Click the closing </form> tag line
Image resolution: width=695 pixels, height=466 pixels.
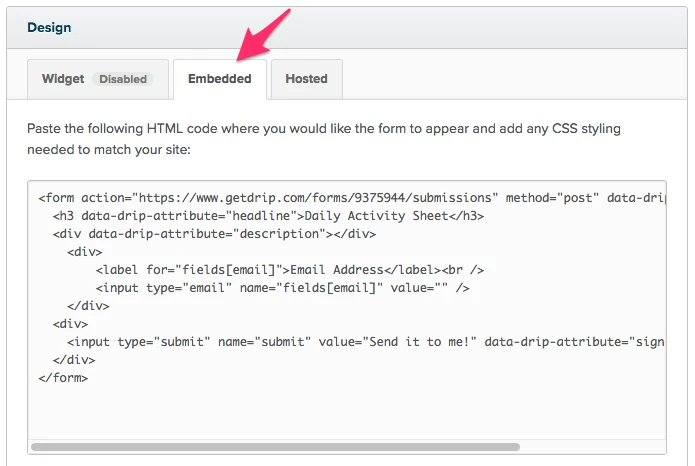click(63, 378)
